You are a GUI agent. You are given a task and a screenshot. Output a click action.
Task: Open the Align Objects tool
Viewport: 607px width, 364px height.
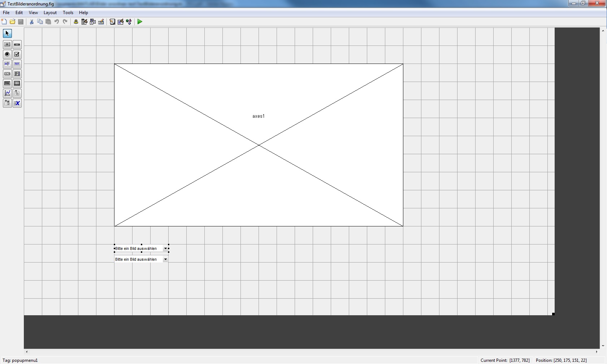pyautogui.click(x=76, y=22)
